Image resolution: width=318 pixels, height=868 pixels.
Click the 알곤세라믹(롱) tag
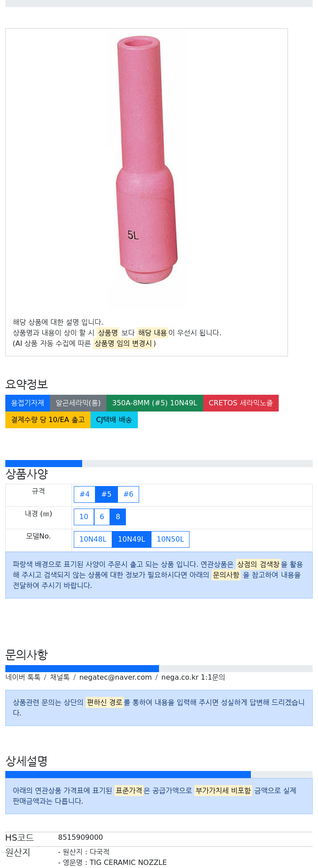[78, 403]
